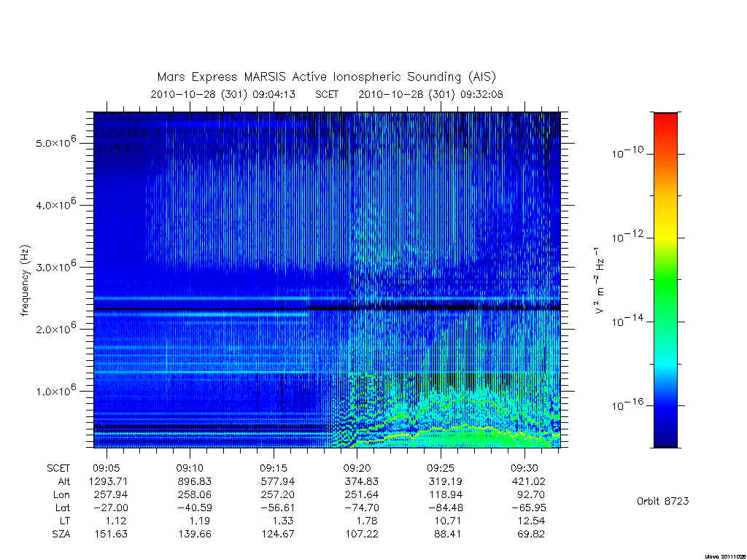Click SZA value 88.41

pyautogui.click(x=449, y=534)
